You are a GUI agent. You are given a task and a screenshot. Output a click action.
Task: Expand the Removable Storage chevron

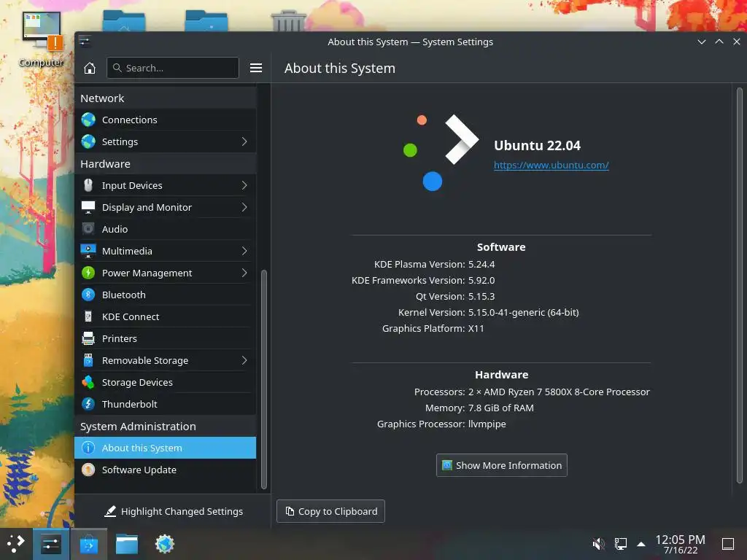pos(244,360)
